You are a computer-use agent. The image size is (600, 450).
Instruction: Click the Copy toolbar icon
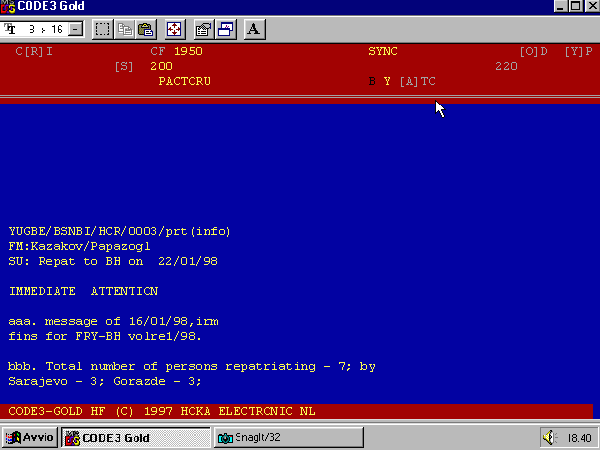(127, 29)
